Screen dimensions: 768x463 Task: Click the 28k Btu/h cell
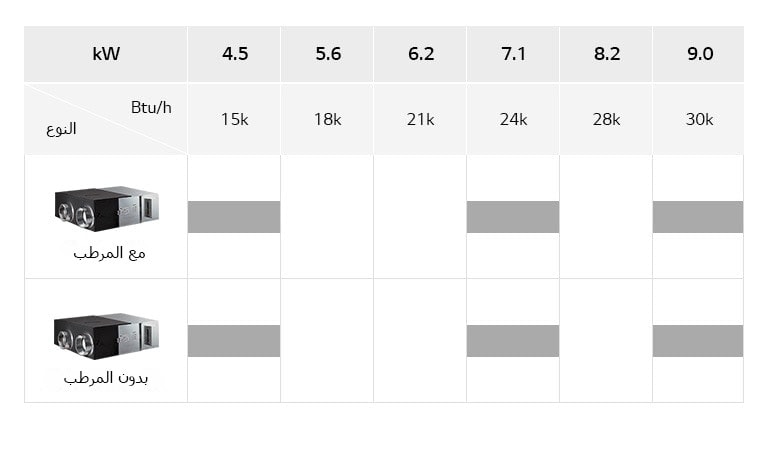pyautogui.click(x=606, y=119)
